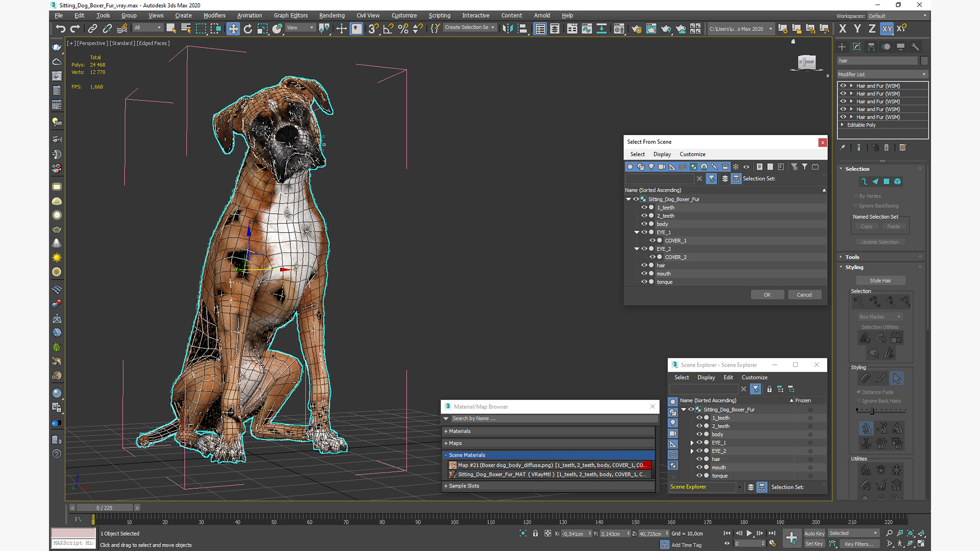Viewport: 980px width, 551px height.
Task: Open the Workspaces Default dropdown
Action: click(897, 16)
